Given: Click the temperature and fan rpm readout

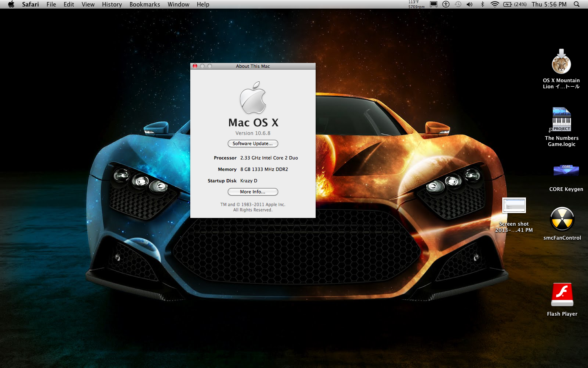Looking at the screenshot, I should 416,4.
